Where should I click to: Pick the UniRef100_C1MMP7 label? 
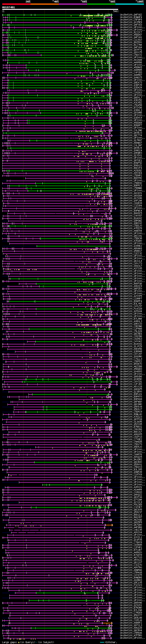click(131, 299)
